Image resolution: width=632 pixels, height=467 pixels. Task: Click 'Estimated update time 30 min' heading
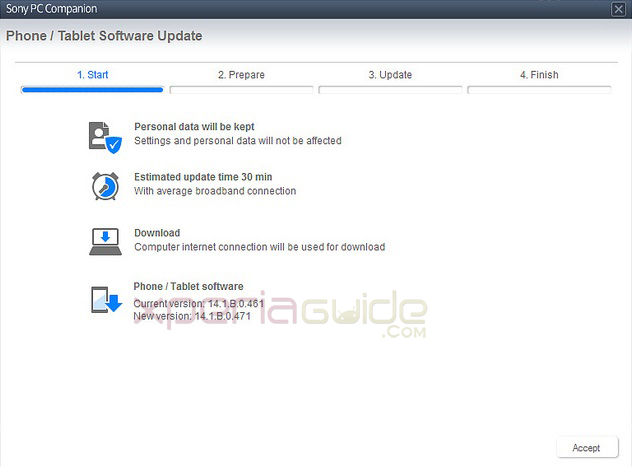click(203, 177)
